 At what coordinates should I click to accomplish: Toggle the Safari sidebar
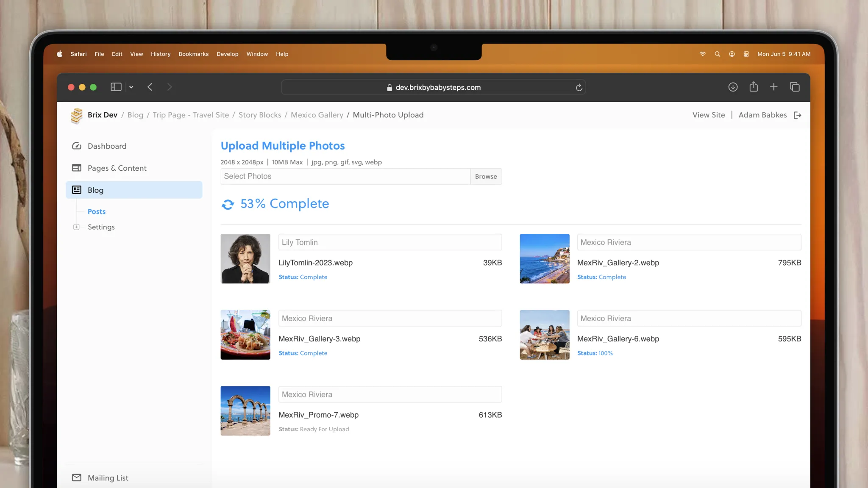116,87
